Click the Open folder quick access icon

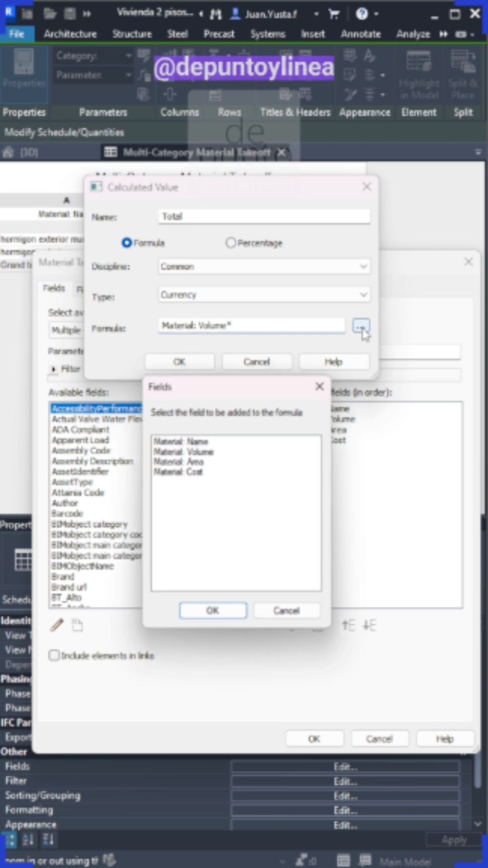coord(50,14)
